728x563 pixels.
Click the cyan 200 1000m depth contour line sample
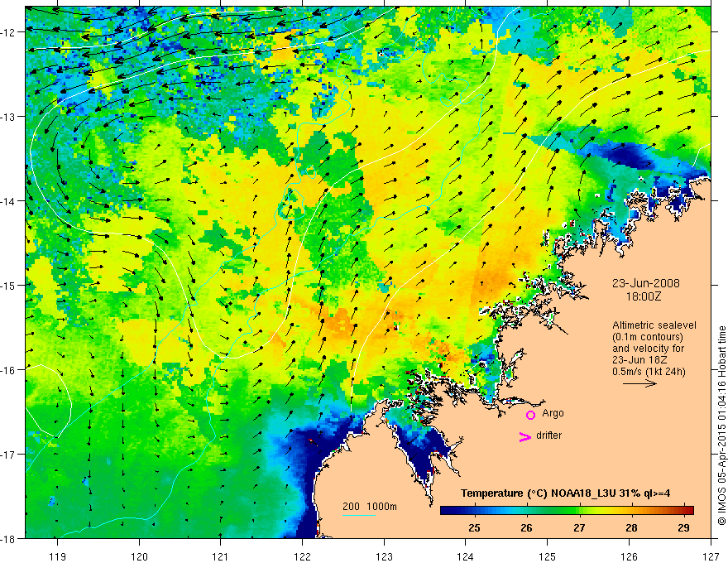(359, 515)
